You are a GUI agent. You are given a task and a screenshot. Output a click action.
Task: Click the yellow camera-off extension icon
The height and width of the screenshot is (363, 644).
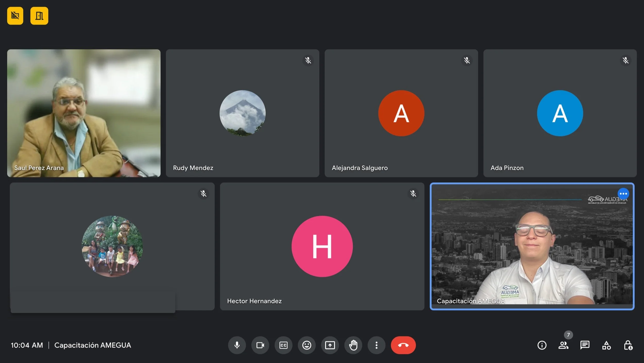click(x=15, y=16)
